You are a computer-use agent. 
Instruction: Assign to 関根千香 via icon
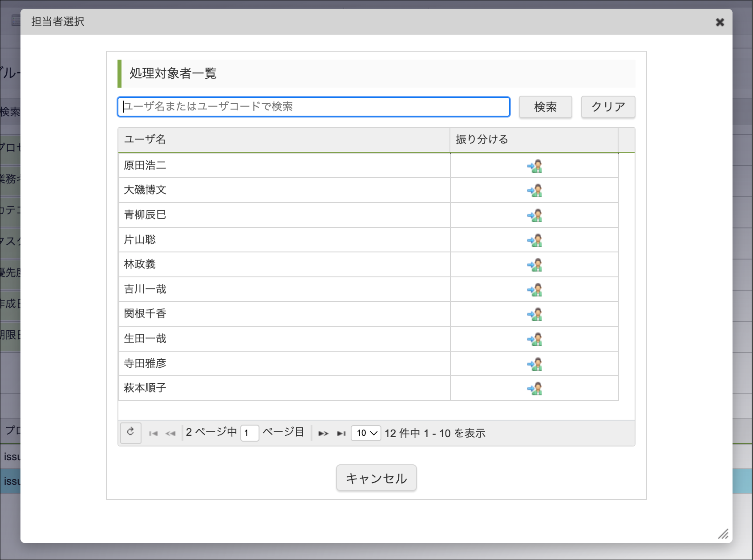pos(534,315)
